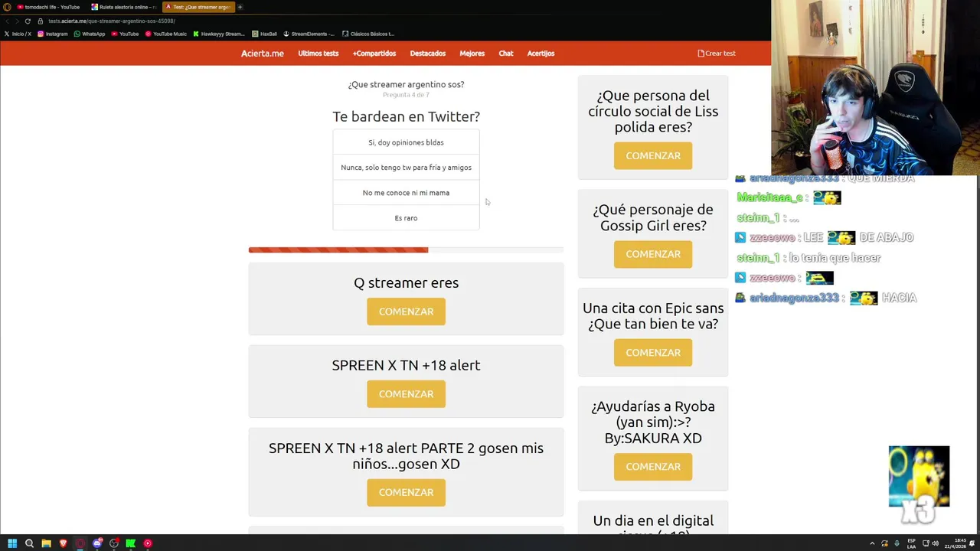The width and height of the screenshot is (980, 551).
Task: Click the '¿Que streamer argentino sos?' title
Action: [406, 85]
